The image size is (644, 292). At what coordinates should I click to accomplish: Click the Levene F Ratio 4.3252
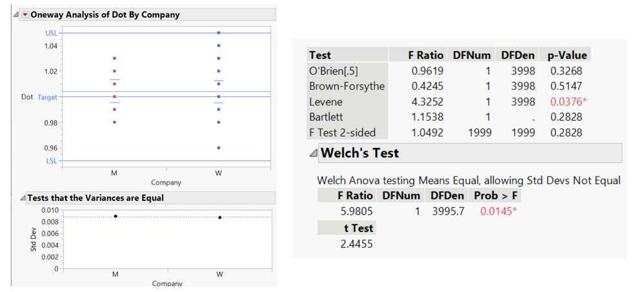click(428, 101)
